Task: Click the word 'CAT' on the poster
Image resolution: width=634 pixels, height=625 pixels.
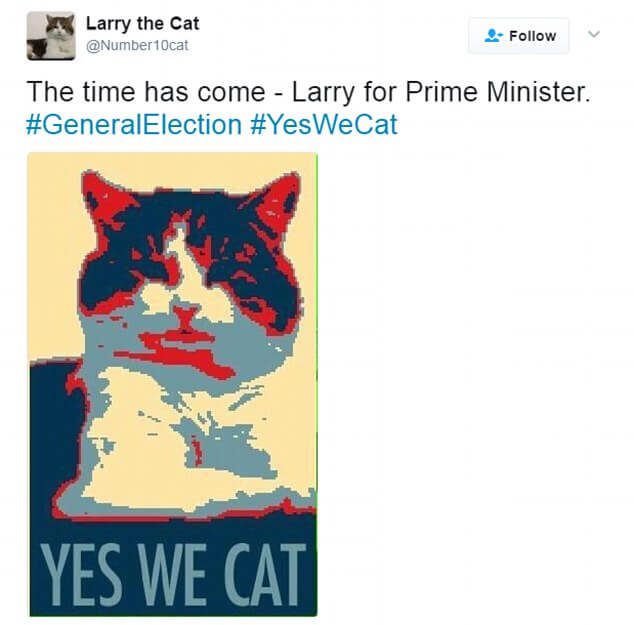Action: tap(265, 575)
